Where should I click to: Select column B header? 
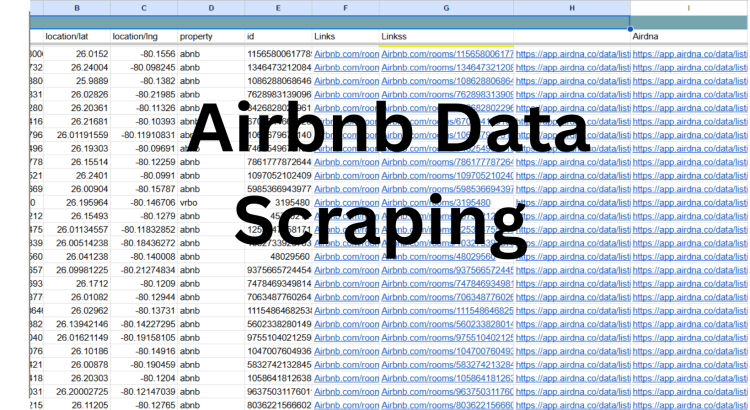77,8
